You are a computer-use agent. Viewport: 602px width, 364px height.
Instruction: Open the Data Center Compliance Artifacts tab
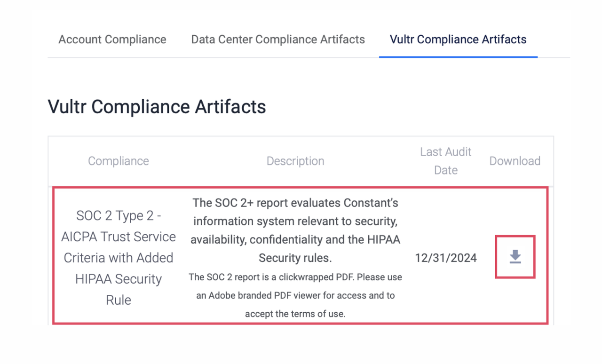(277, 40)
